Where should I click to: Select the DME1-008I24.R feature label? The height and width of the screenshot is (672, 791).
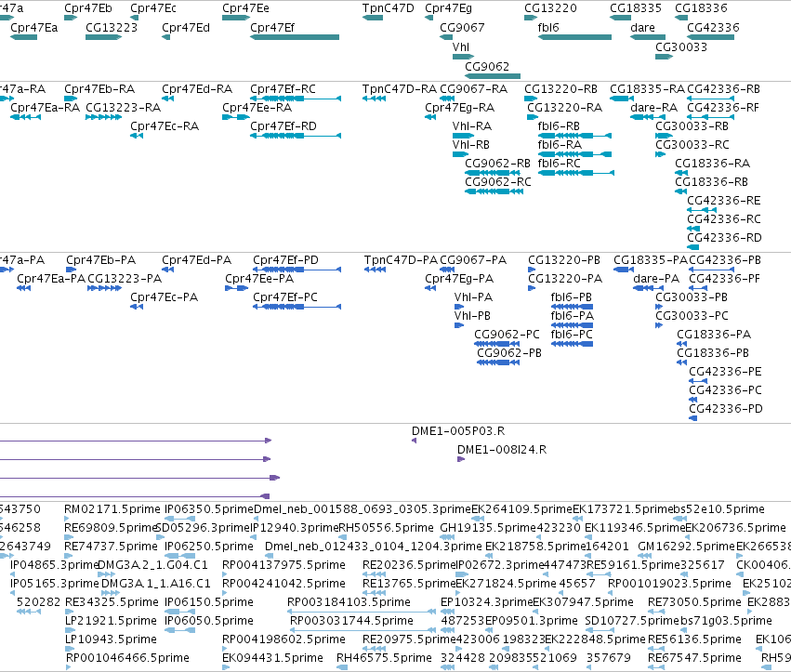click(x=502, y=450)
